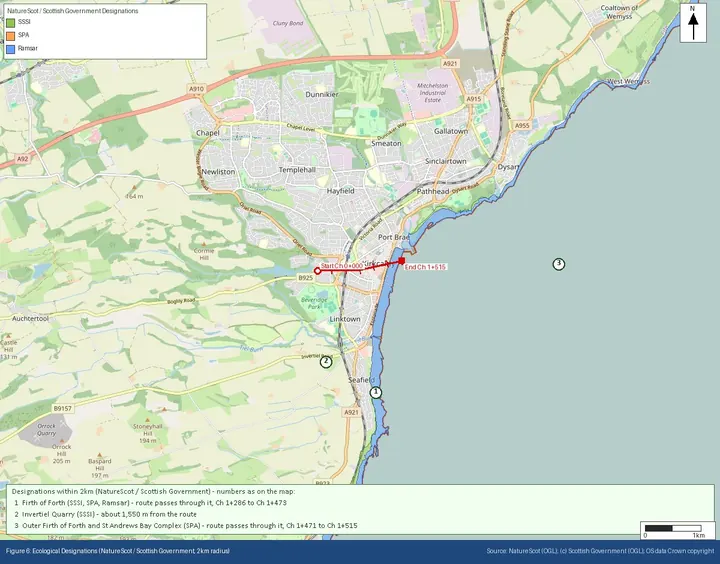
Task: Click the 'Newliston' place label
Action: pos(218,171)
